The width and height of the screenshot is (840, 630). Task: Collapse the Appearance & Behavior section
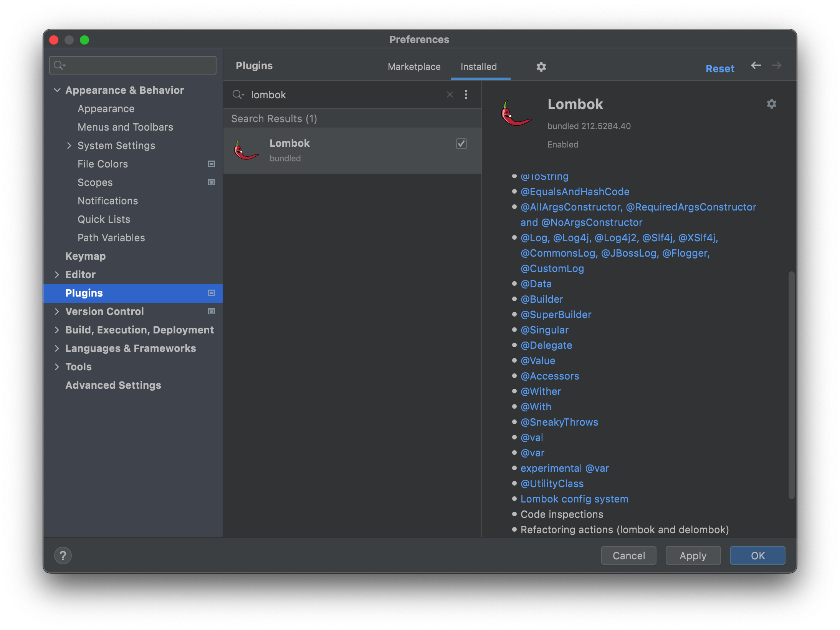point(57,90)
